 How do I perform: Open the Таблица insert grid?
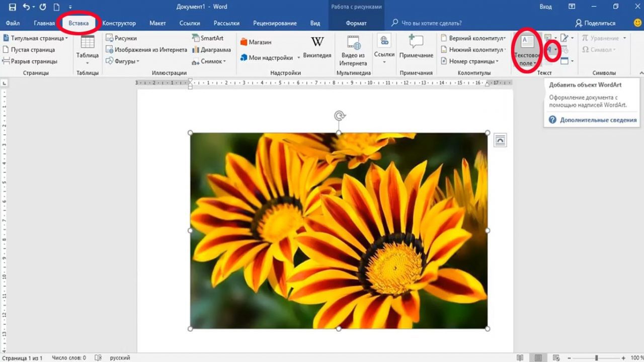[x=88, y=50]
